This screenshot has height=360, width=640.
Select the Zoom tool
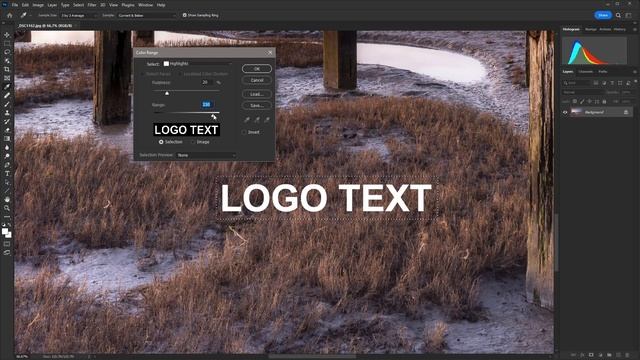(x=7, y=208)
